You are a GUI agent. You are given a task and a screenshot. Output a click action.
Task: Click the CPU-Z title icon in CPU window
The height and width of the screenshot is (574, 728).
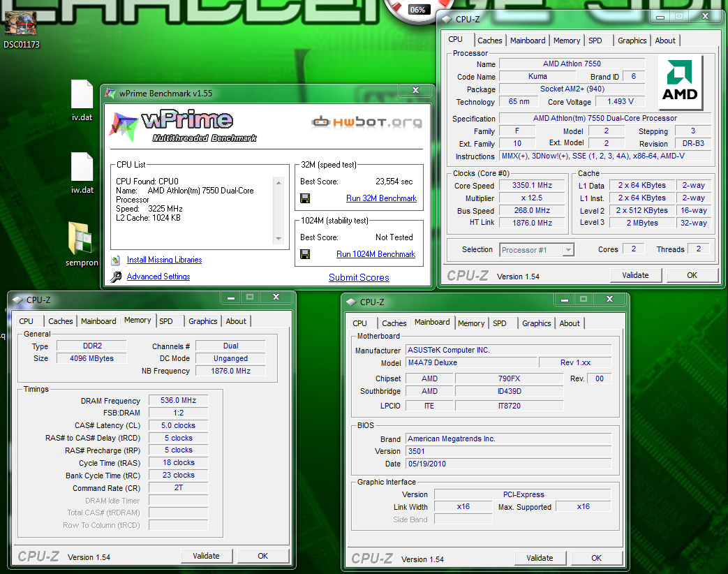tap(447, 19)
